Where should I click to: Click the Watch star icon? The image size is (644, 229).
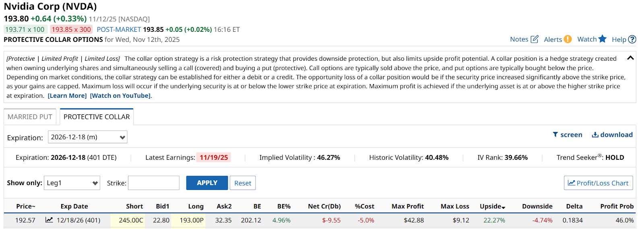pyautogui.click(x=602, y=39)
